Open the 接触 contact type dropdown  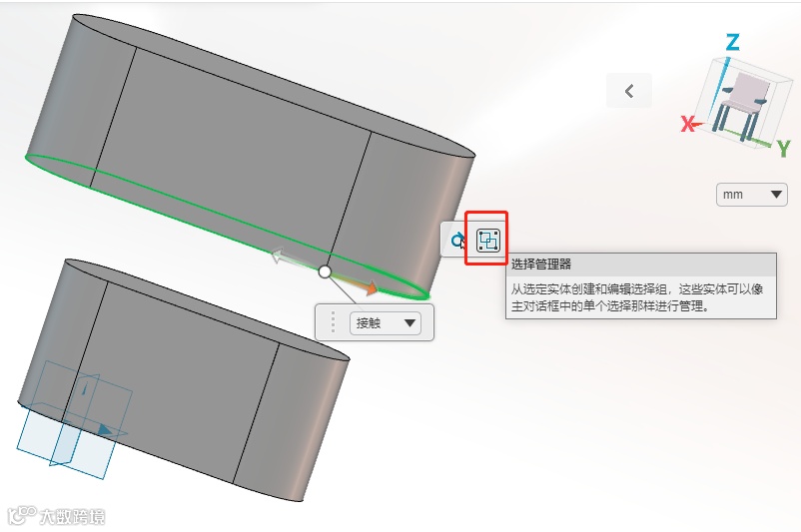[386, 323]
